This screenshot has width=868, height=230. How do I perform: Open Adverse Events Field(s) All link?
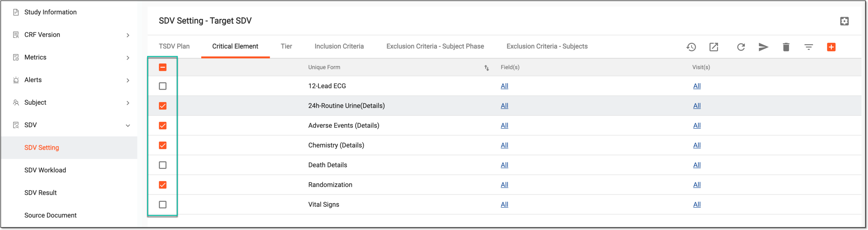click(x=504, y=126)
